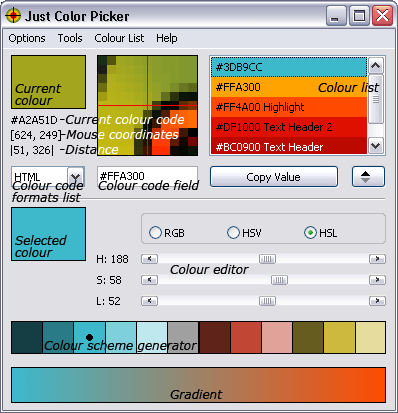Image resolution: width=398 pixels, height=413 pixels.
Task: Pick the mustard yellow scheme swatch
Action: (x=339, y=337)
